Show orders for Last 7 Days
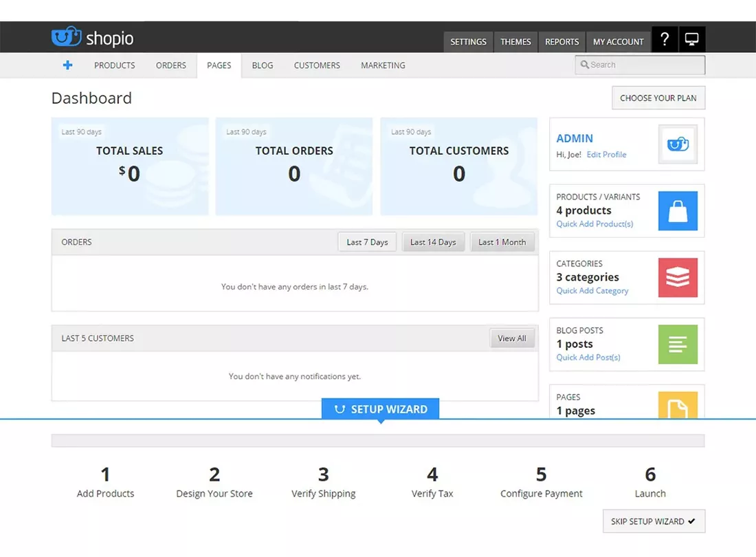 coord(367,242)
